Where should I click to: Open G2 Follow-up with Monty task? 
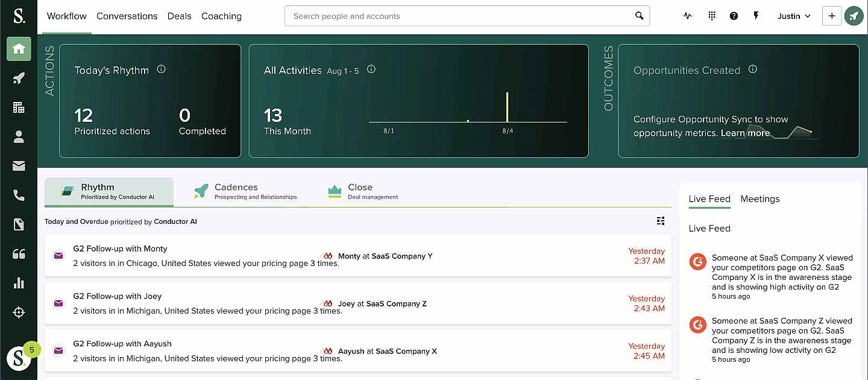coord(120,249)
